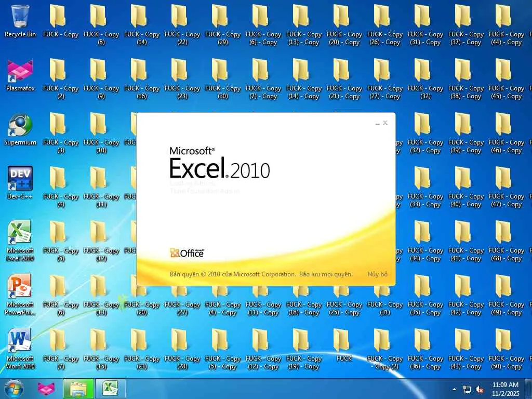Select the Dev-C++ desktop shortcut
The height and width of the screenshot is (399, 532).
pos(20,183)
